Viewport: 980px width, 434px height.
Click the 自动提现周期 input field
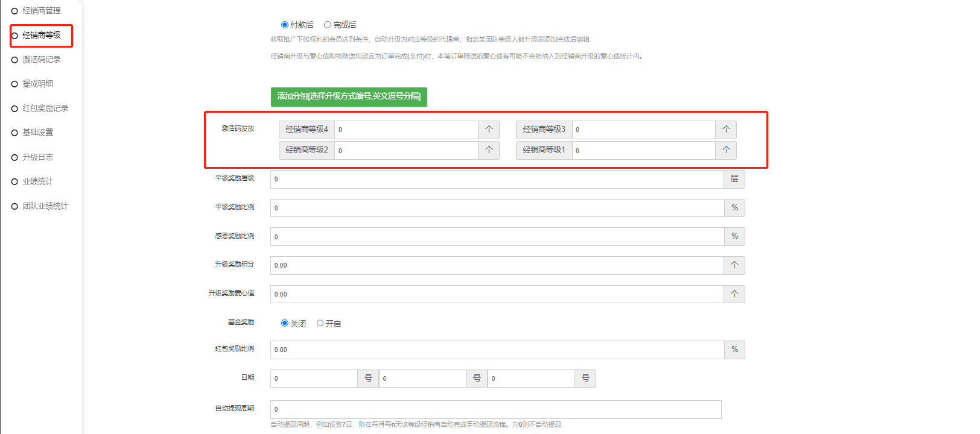[x=495, y=409]
